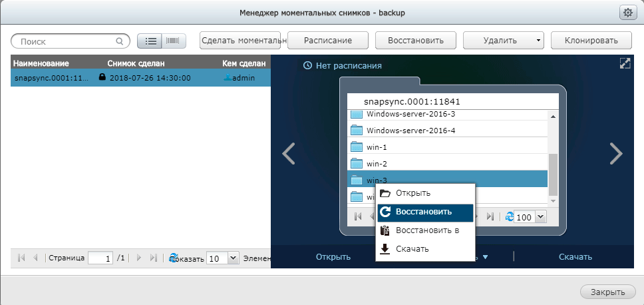Refresh the folder list

coord(510,216)
